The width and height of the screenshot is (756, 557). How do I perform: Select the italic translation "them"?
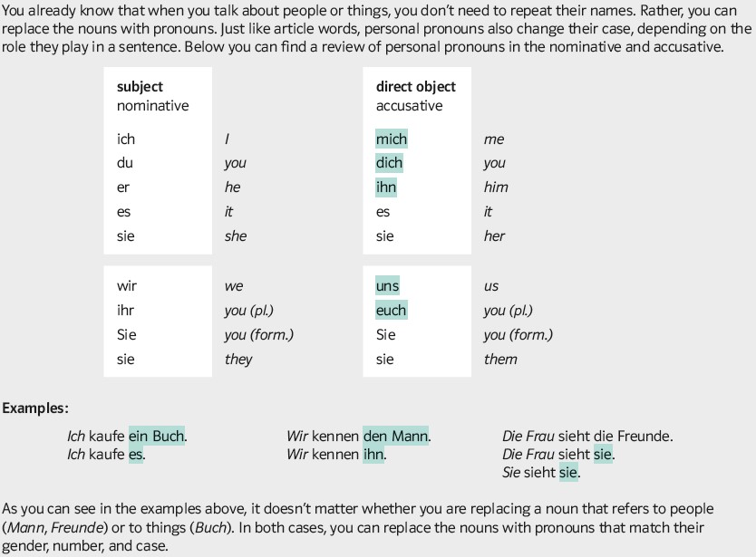coord(500,360)
